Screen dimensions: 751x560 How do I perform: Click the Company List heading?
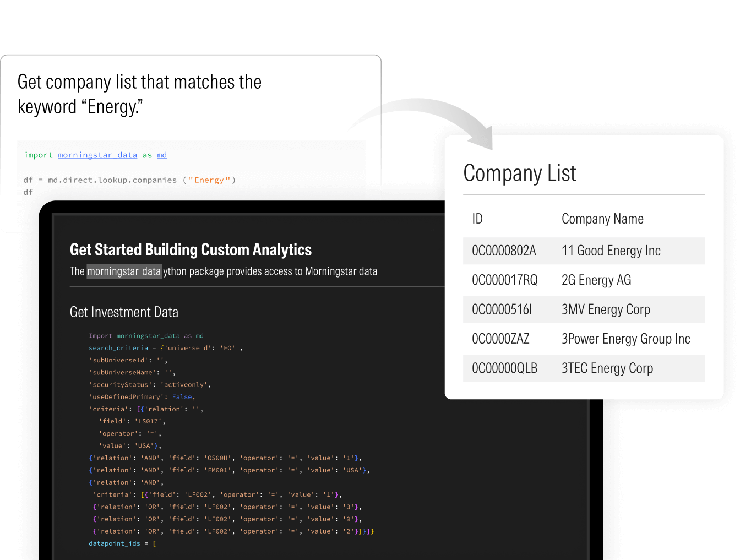click(520, 173)
